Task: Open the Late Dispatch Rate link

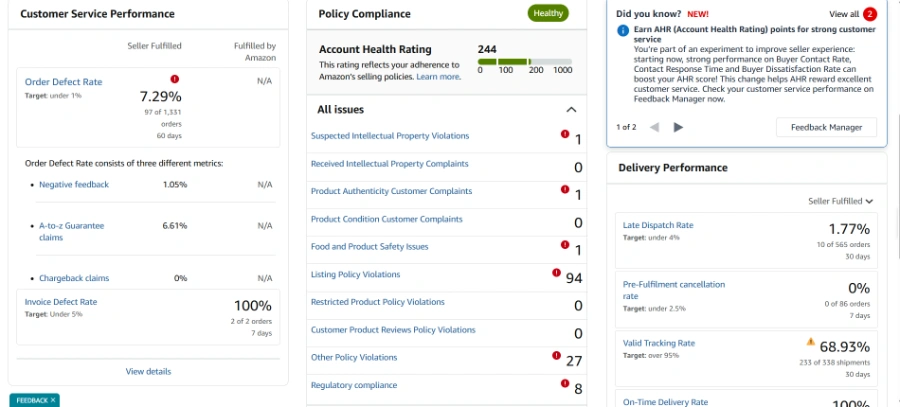Action: (x=658, y=225)
